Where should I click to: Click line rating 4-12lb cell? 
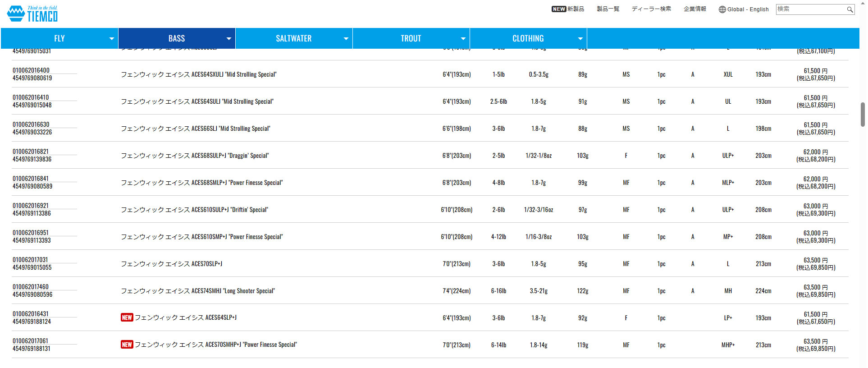tap(498, 237)
